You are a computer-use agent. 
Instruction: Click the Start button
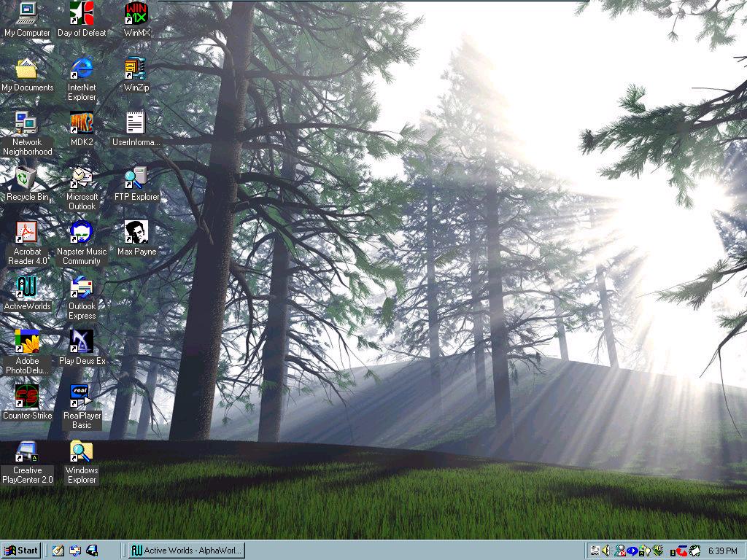coord(22,551)
